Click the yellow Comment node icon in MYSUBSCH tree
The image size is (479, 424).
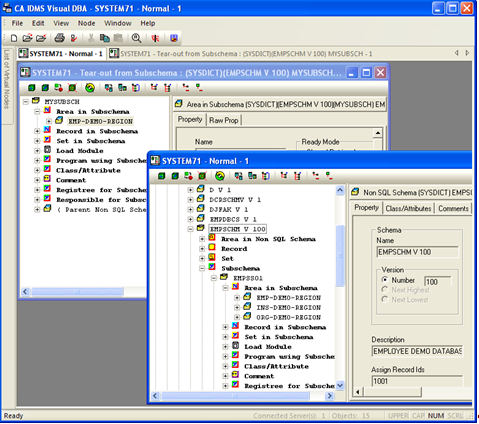(47, 179)
